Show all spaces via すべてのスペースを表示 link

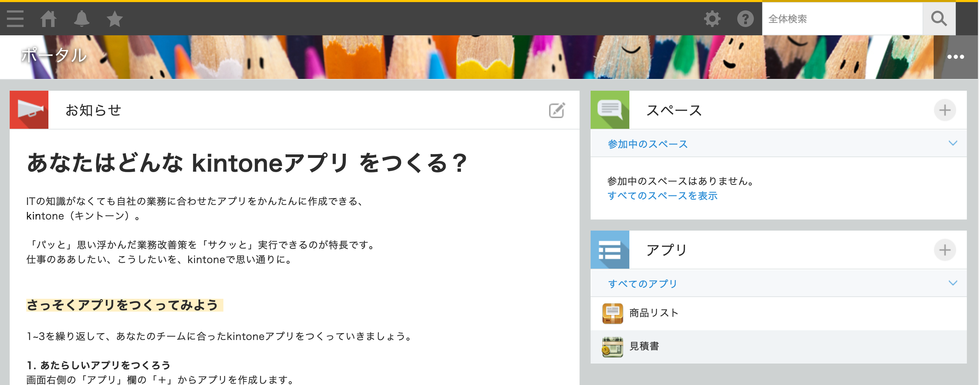pyautogui.click(x=663, y=195)
